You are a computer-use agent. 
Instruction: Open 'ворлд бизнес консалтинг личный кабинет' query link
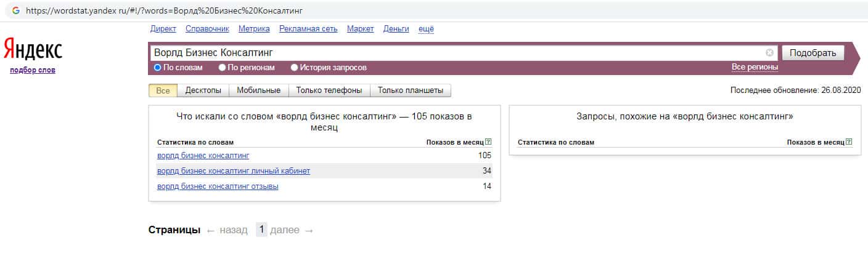coord(234,171)
